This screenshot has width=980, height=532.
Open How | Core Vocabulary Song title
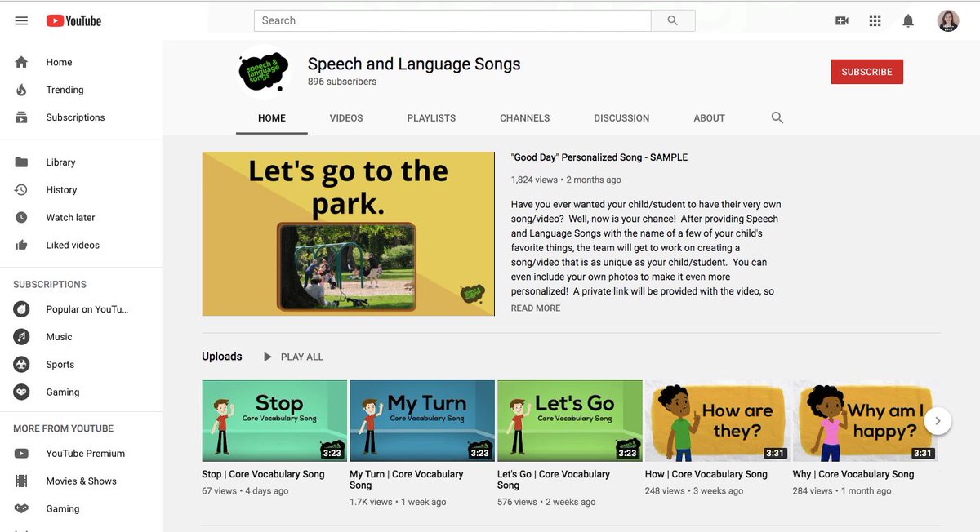click(x=706, y=474)
